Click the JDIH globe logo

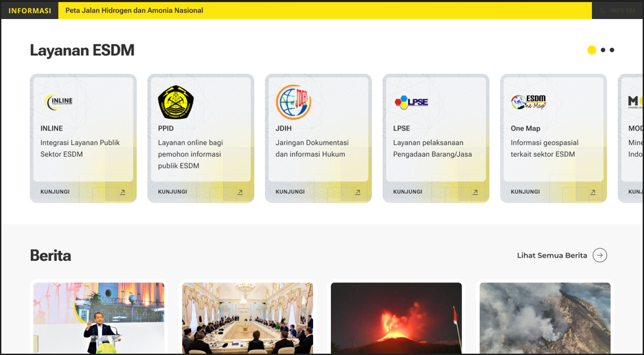[293, 102]
